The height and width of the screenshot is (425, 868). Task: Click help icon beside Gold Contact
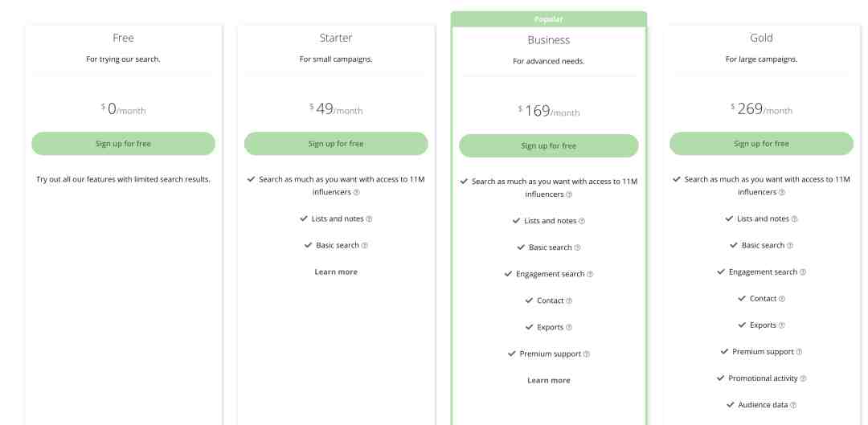(x=782, y=299)
